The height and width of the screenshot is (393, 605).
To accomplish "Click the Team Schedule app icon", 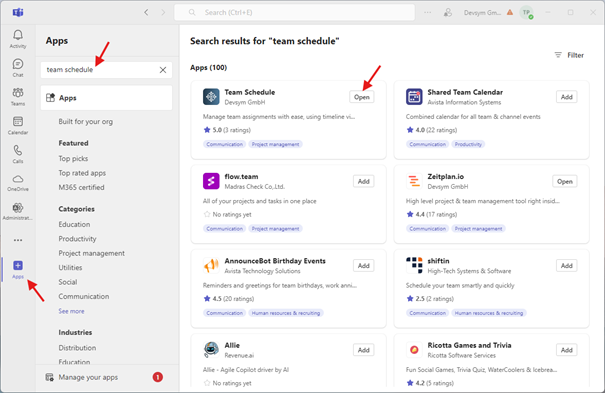I will 211,96.
